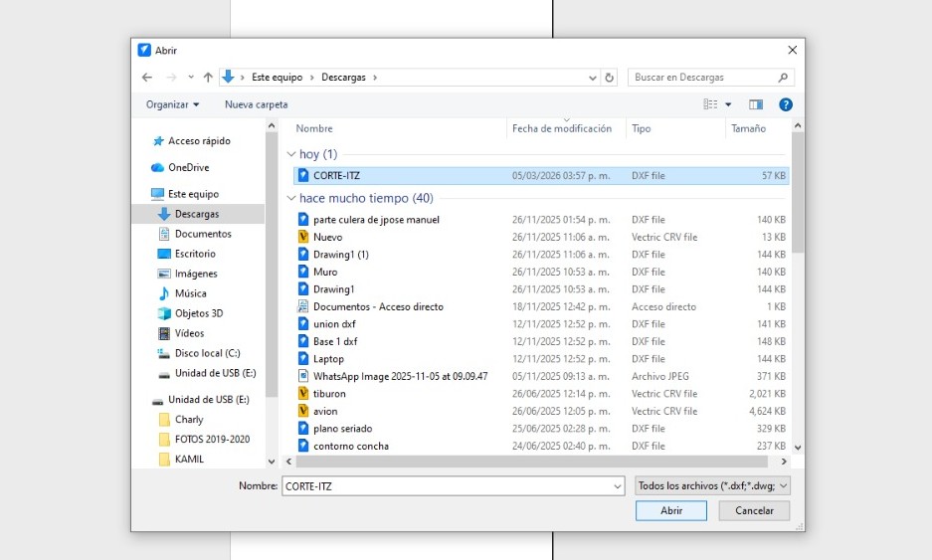Viewport: 932px width, 560px height.
Task: Click the file list vertical scrollbar down arrow
Action: tap(798, 447)
